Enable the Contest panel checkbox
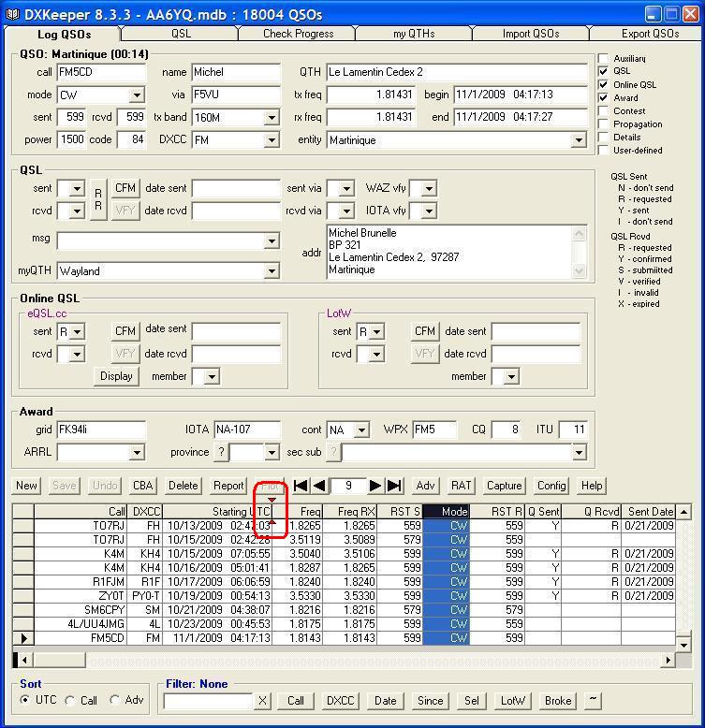This screenshot has height=728, width=705. (603, 111)
